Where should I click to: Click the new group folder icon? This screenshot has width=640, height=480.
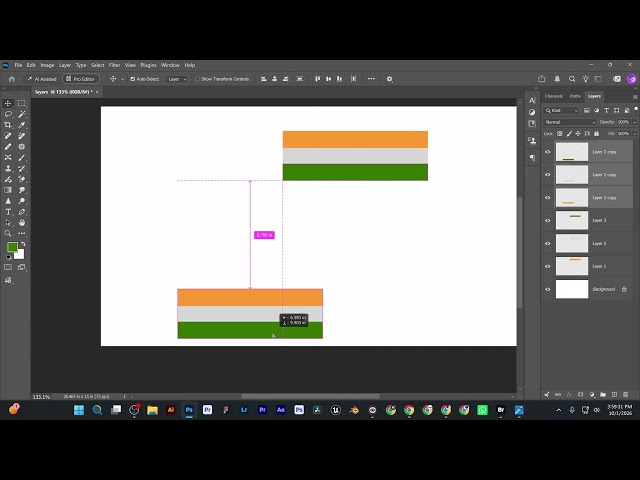click(x=603, y=394)
